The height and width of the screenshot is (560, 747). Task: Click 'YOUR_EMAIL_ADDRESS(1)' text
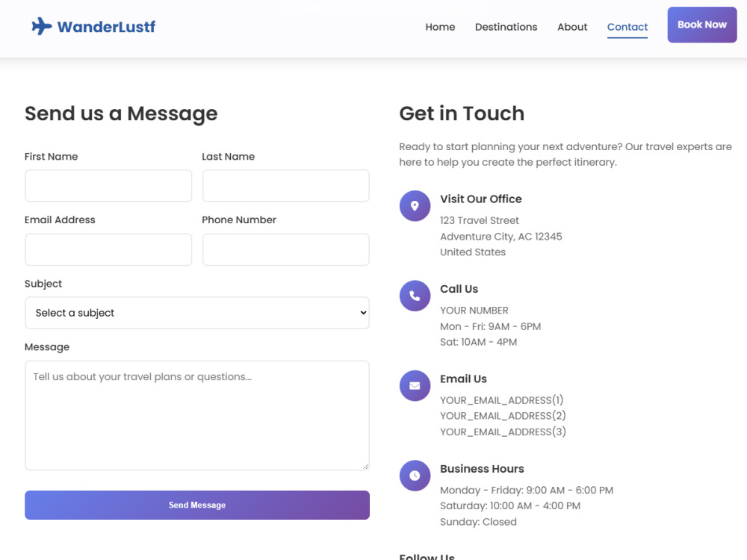tap(502, 400)
